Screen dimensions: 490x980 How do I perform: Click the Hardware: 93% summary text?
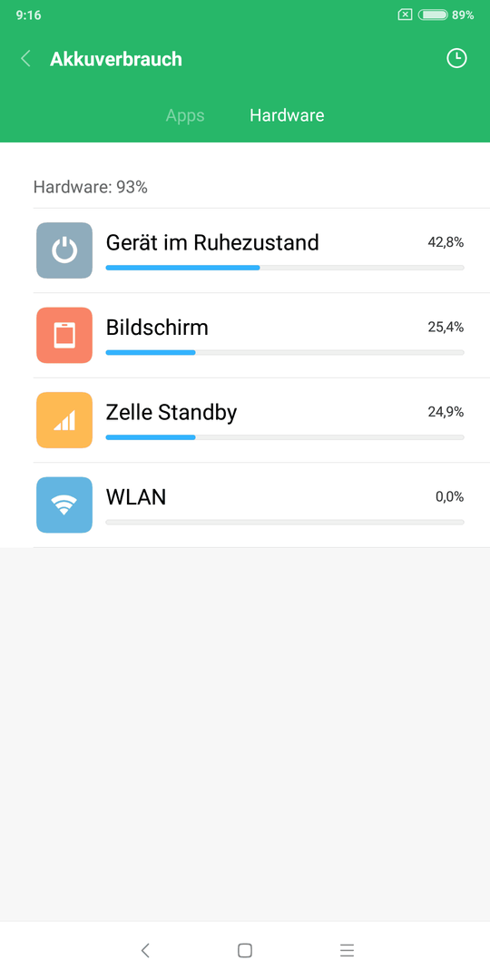click(x=91, y=187)
